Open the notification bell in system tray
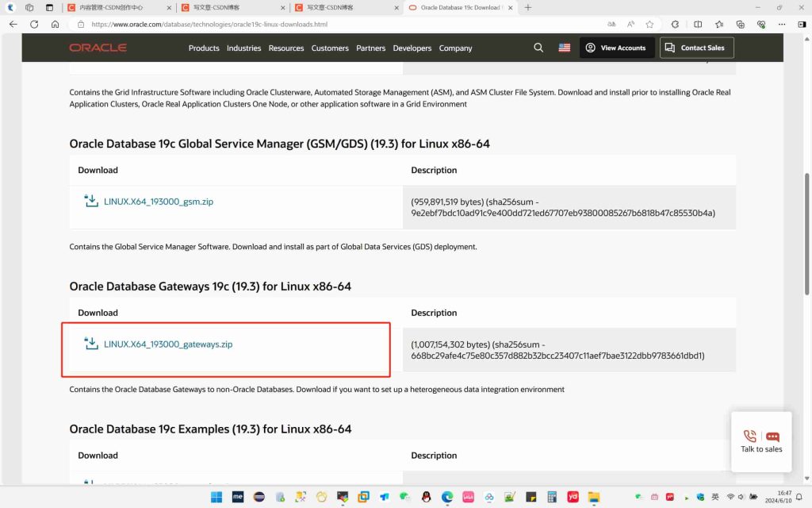Image resolution: width=812 pixels, height=508 pixels. click(x=799, y=497)
